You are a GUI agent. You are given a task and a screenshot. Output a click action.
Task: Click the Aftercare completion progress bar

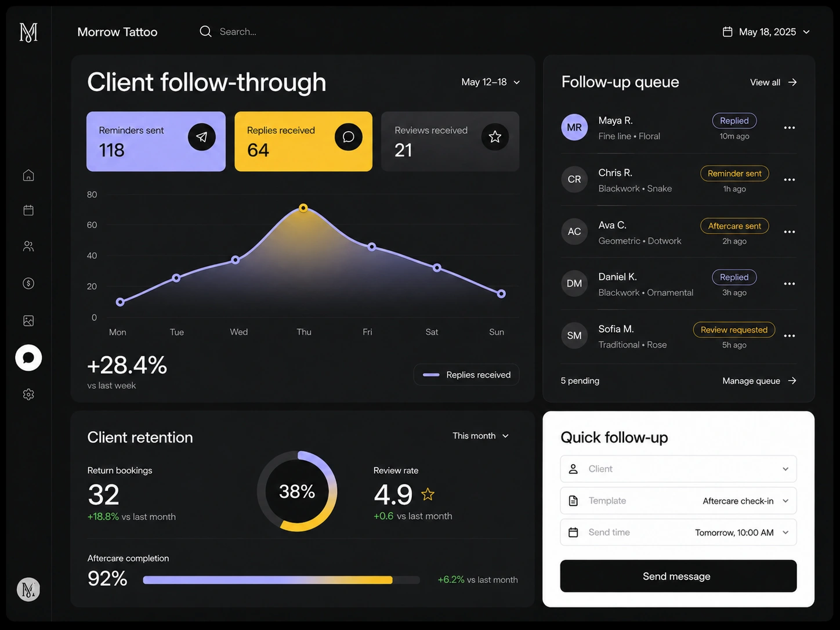coord(281,580)
